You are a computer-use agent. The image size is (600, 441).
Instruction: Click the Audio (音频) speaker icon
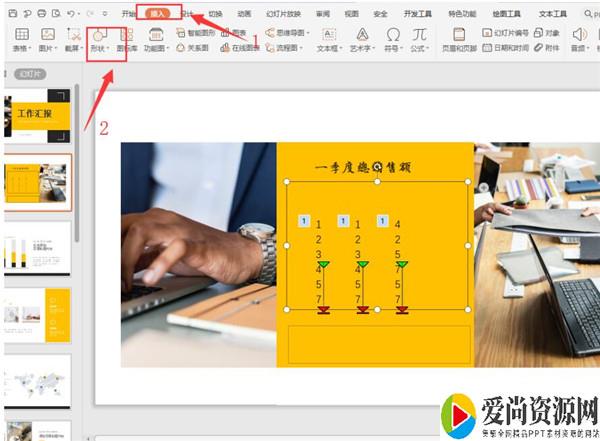click(577, 35)
